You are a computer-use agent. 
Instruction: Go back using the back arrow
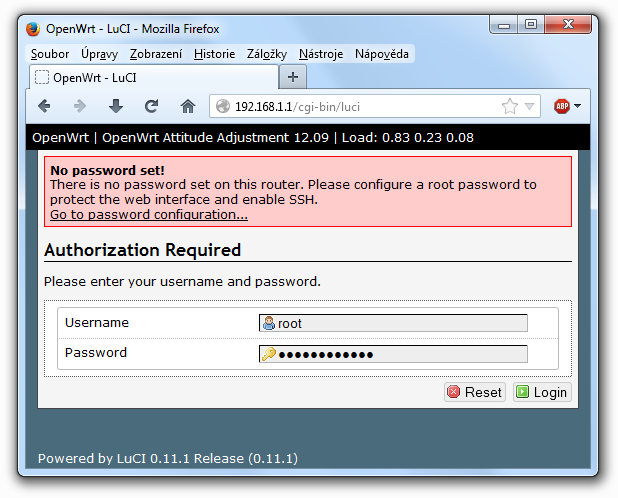click(x=45, y=106)
